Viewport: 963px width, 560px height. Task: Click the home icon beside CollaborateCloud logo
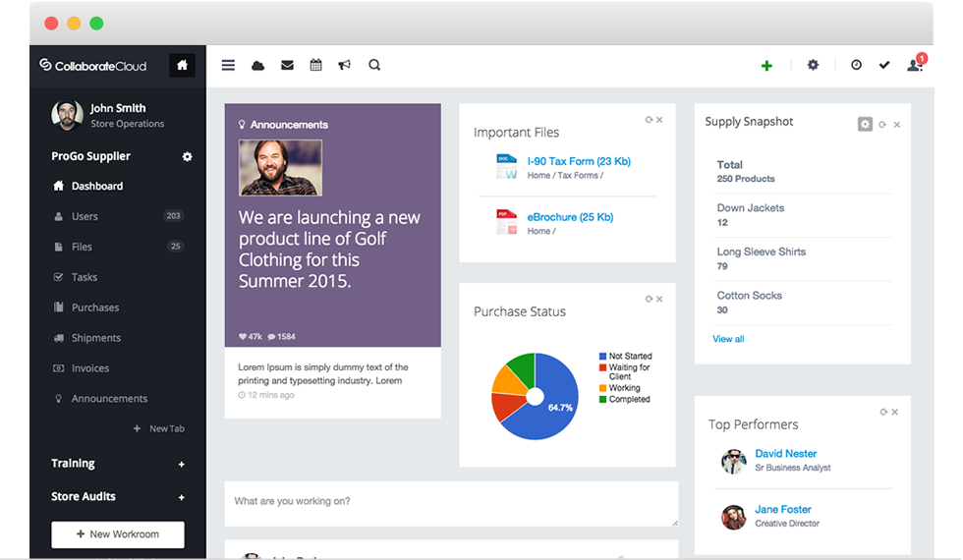pos(182,65)
